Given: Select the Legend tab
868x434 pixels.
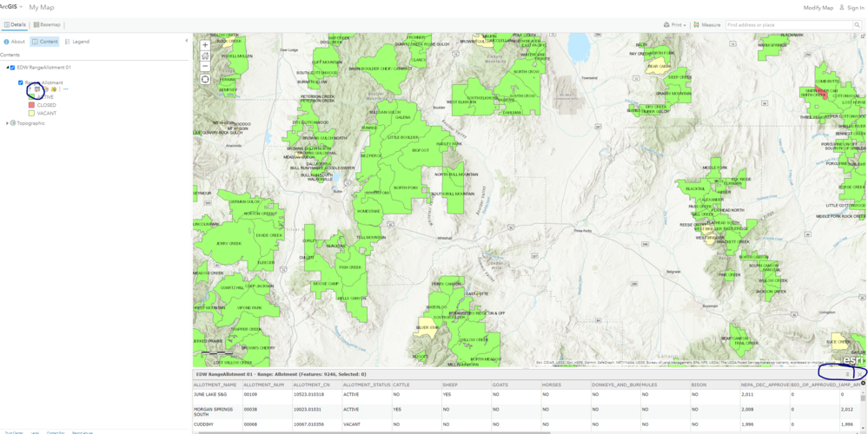Looking at the screenshot, I should click(77, 42).
